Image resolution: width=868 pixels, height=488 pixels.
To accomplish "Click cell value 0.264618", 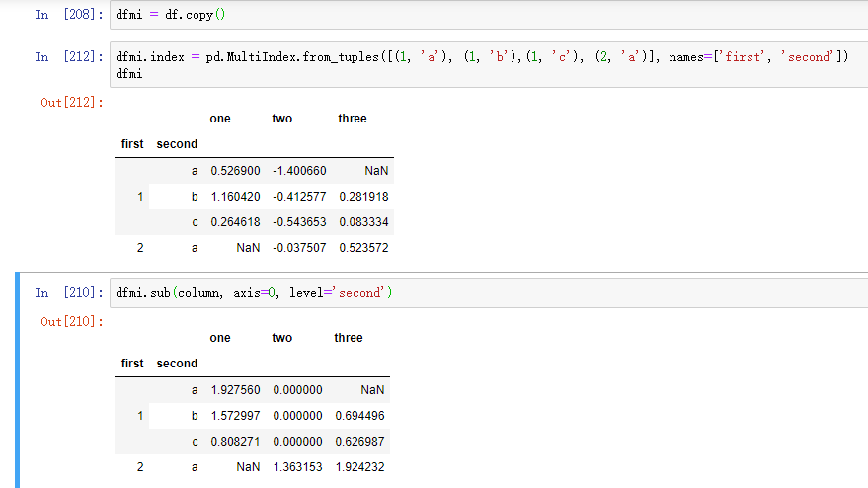I will pos(235,222).
